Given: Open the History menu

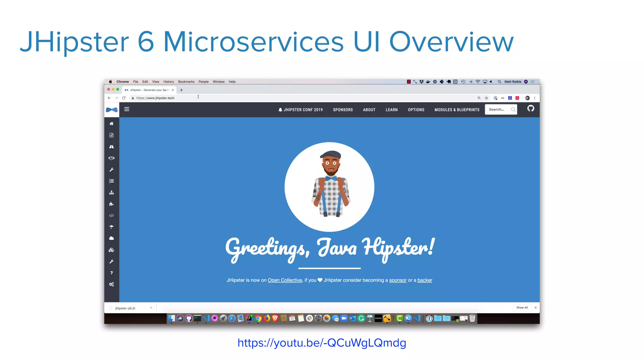Looking at the screenshot, I should click(x=169, y=82).
